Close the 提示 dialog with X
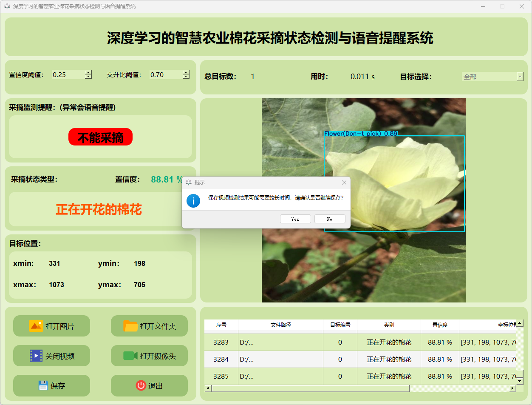The image size is (532, 405). coord(344,183)
